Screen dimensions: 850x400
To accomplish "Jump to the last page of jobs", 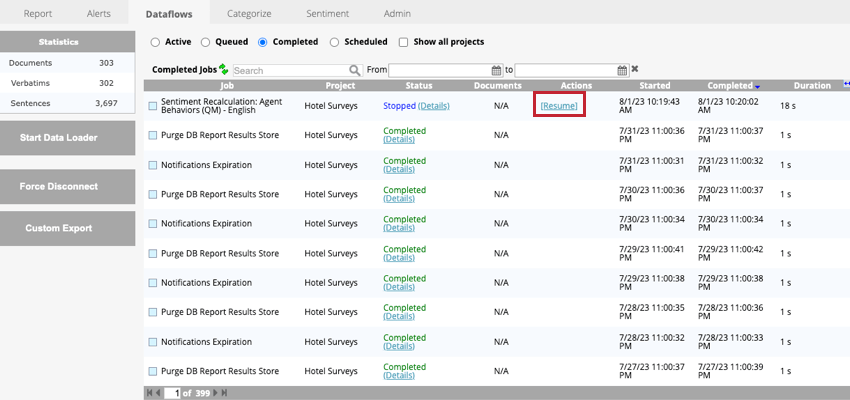I will coord(224,393).
